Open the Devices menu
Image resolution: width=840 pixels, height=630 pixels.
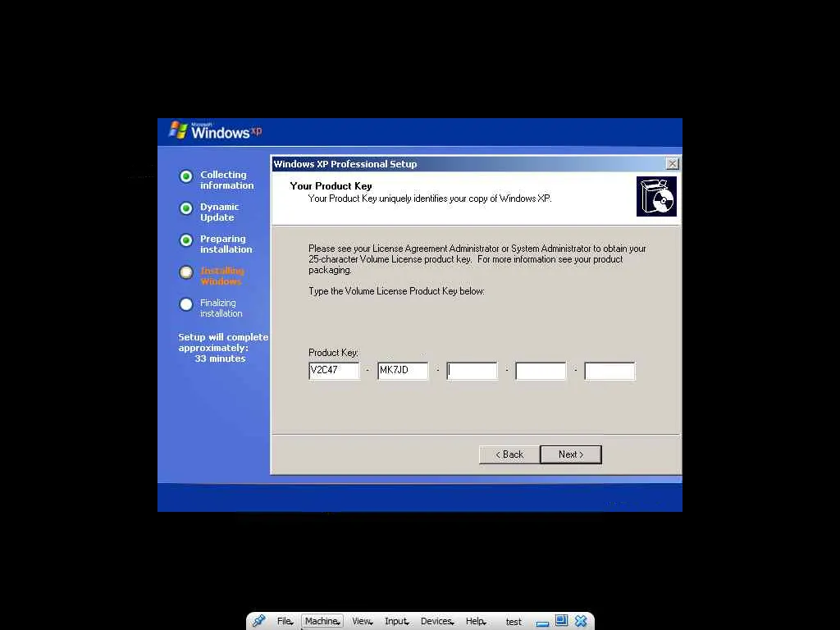[436, 621]
